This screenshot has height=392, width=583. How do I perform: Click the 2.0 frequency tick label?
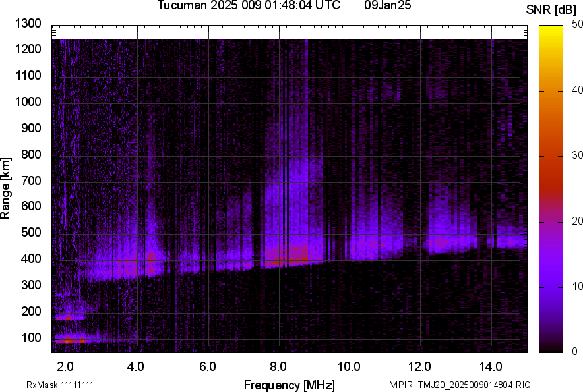65,366
